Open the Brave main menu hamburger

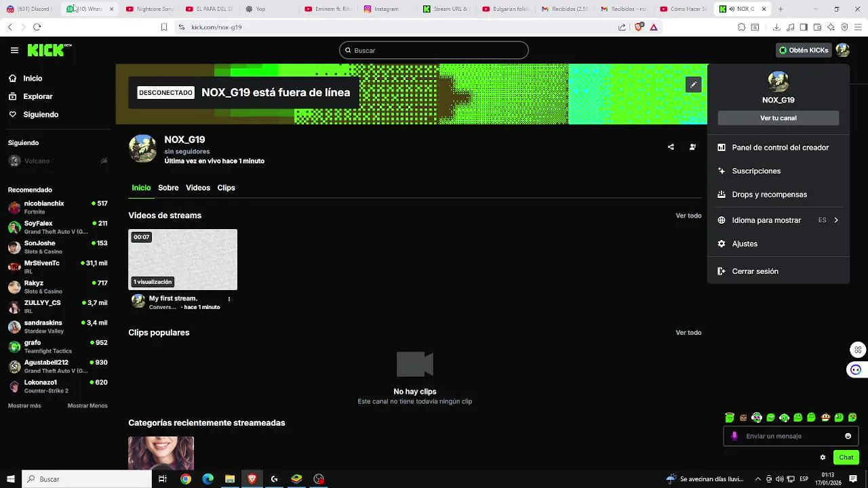point(858,27)
